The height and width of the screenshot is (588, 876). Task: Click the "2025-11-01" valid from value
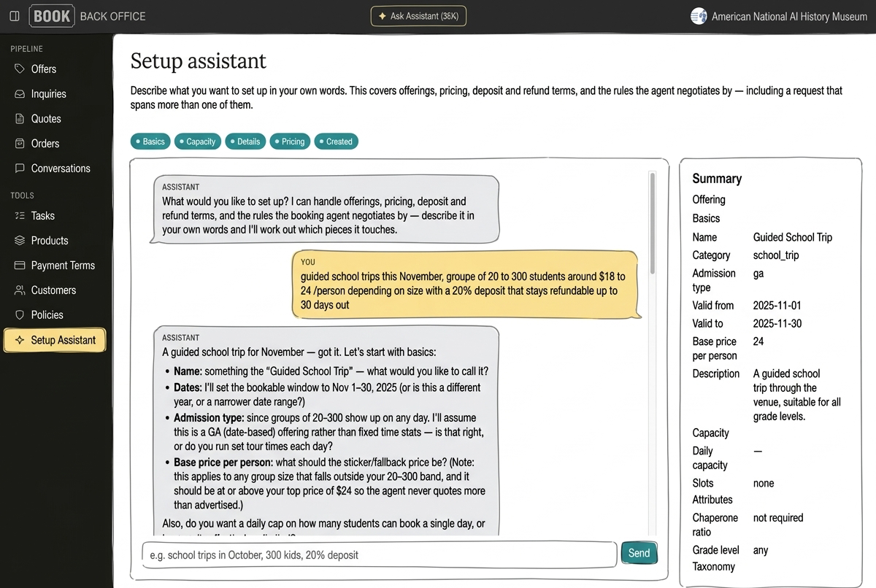click(777, 305)
